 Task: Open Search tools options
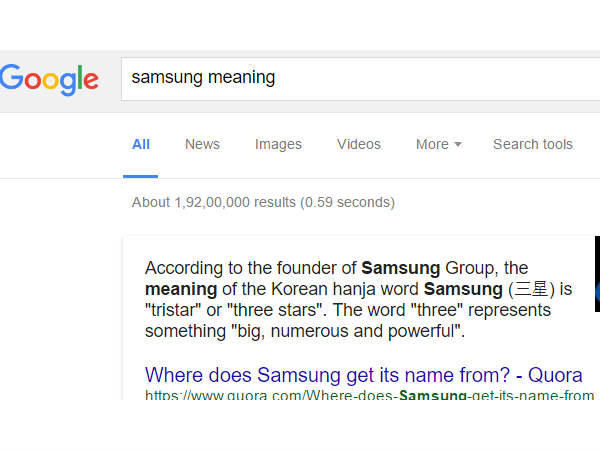pos(533,144)
